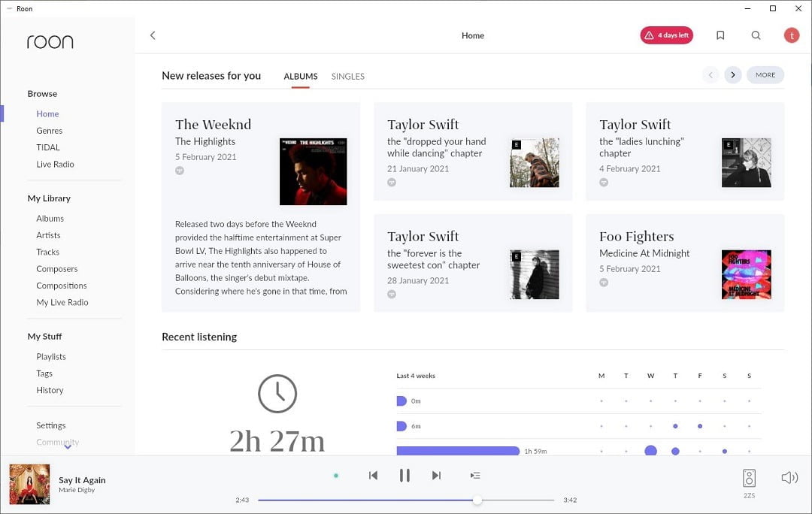Open Live Radio in the sidebar
The image size is (812, 514).
click(x=55, y=164)
